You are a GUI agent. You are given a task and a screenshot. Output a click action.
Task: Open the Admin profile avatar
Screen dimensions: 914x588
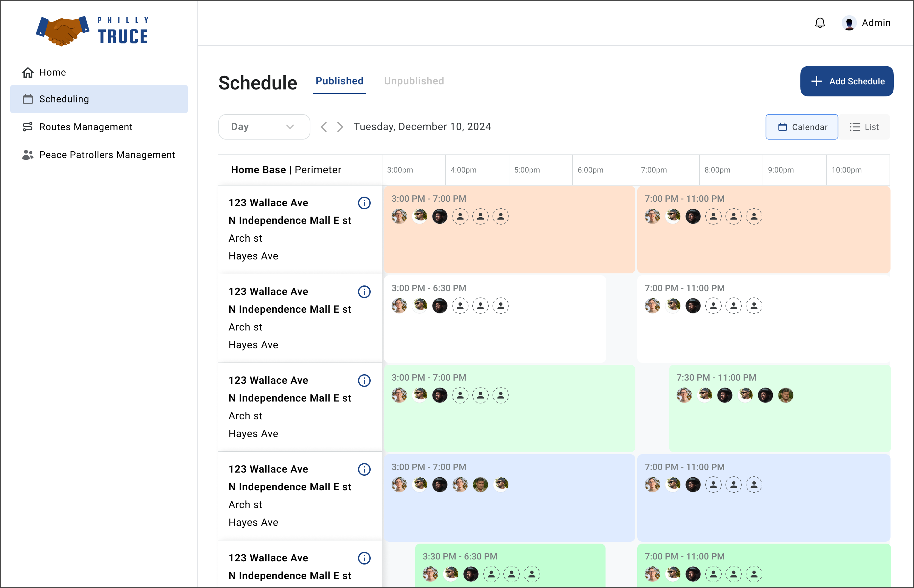(x=849, y=23)
